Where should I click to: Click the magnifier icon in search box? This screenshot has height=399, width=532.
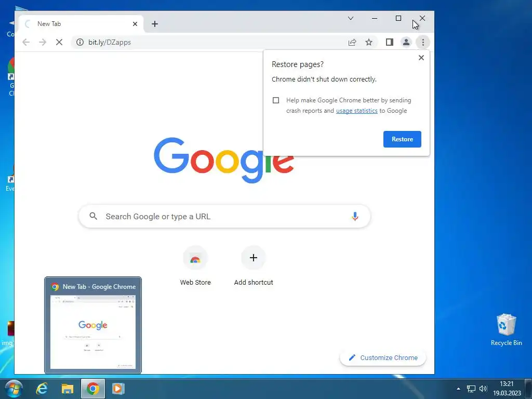point(94,216)
